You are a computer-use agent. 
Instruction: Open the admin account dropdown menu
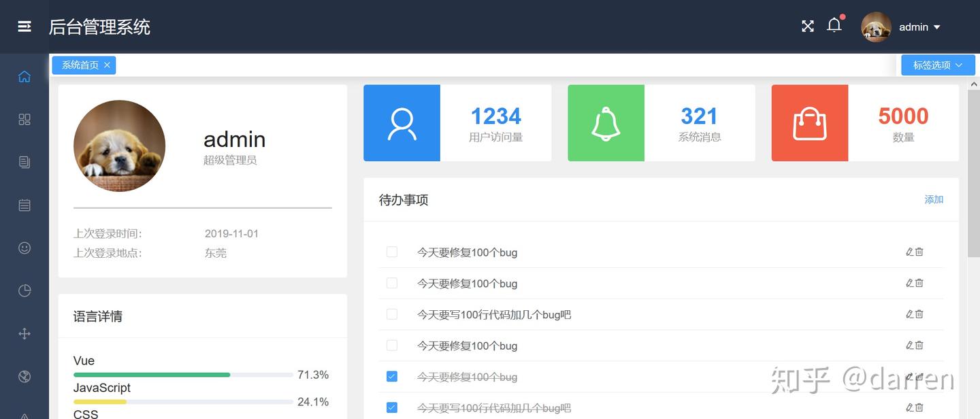[x=918, y=27]
